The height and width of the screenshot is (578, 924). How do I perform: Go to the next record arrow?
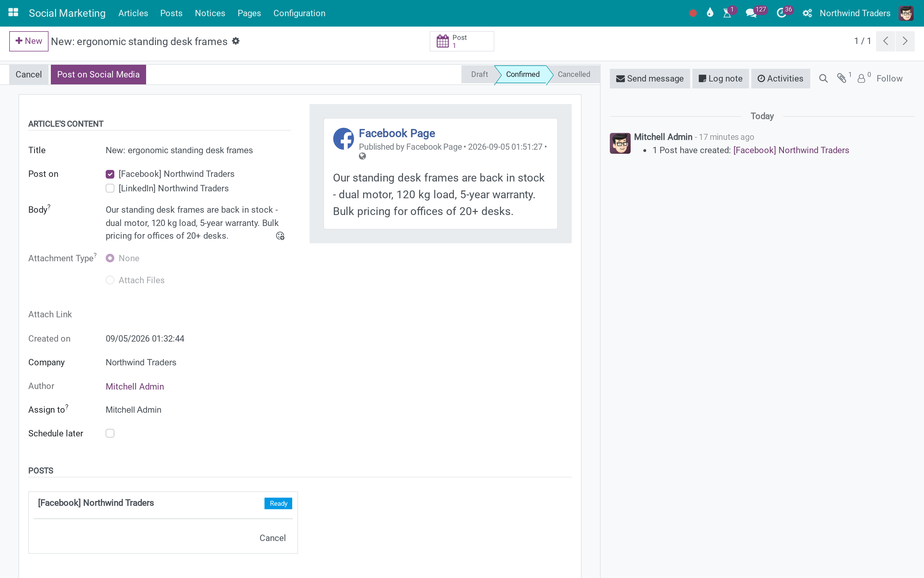pos(905,41)
